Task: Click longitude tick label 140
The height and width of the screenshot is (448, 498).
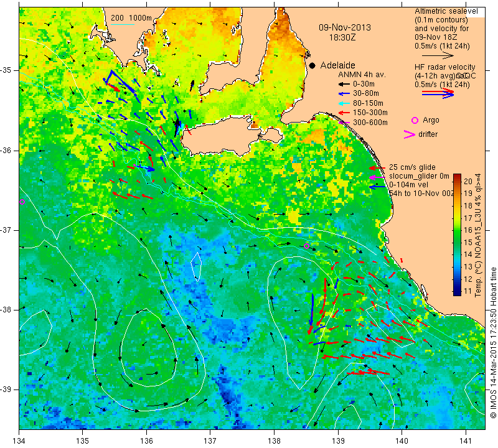Action: 402,441
